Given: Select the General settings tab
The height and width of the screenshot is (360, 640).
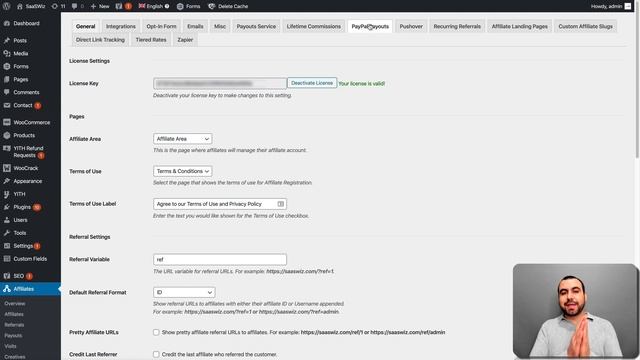Looking at the screenshot, I should pos(85,26).
